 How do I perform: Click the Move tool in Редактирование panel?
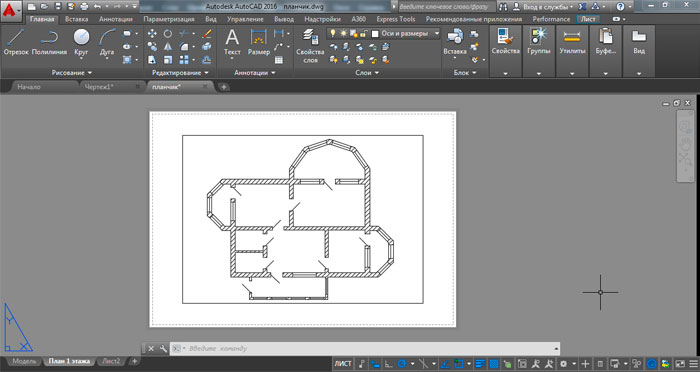point(152,33)
